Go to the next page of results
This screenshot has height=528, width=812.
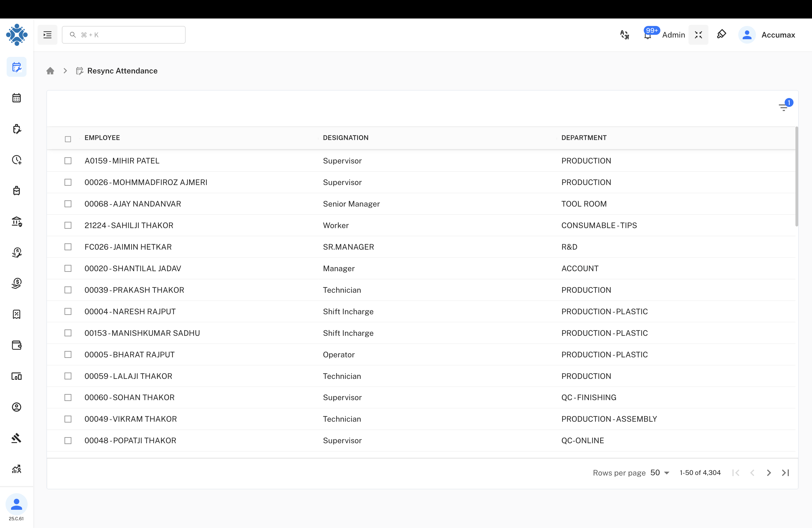769,472
